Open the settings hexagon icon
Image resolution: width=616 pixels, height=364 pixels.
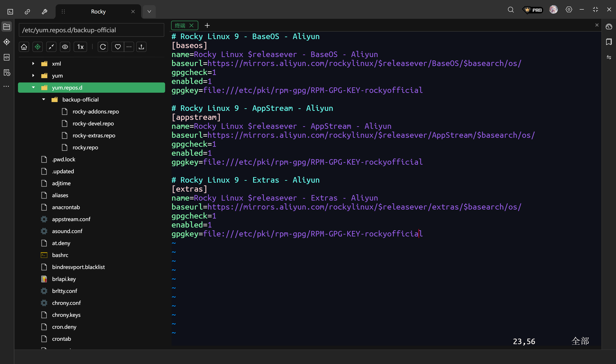tap(569, 10)
